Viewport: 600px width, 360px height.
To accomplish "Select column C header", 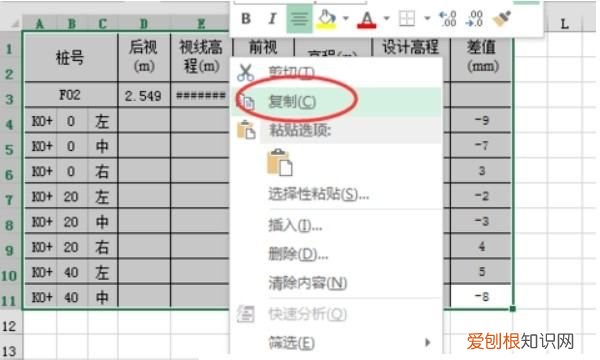I will point(103,24).
